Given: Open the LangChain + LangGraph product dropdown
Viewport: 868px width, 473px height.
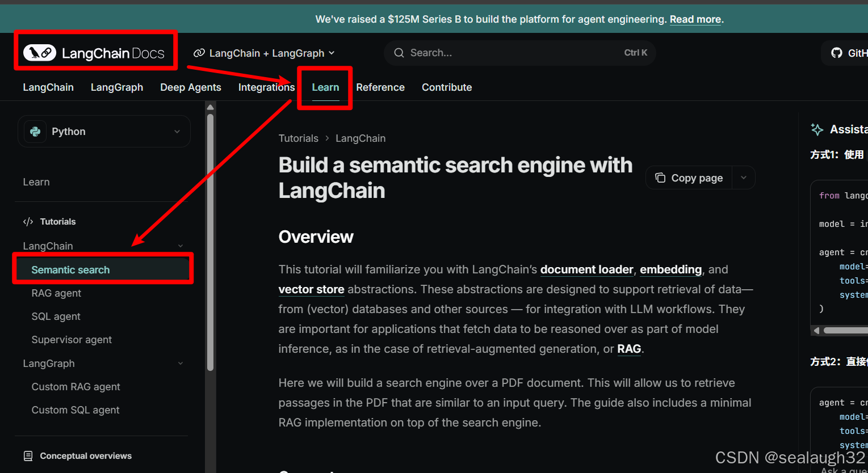Looking at the screenshot, I should click(264, 53).
